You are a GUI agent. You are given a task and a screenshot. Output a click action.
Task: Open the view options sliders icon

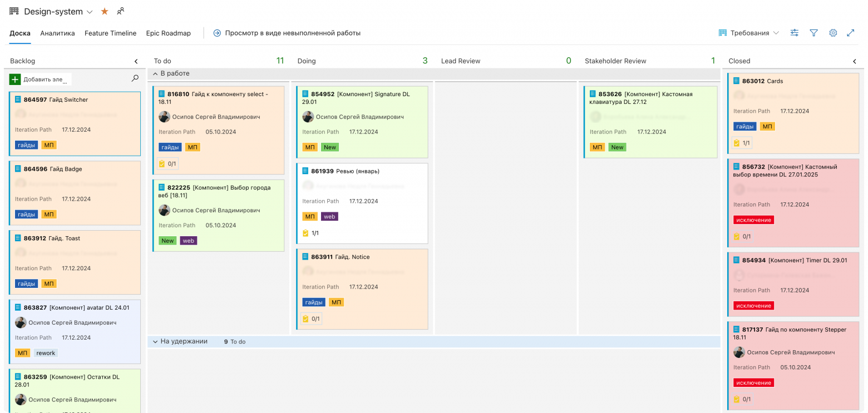coord(795,33)
